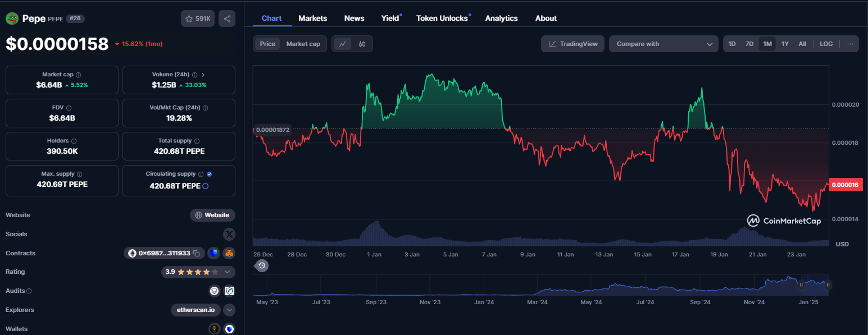Viewport: 868px width, 335px height.
Task: Set chart range to 1Y
Action: 785,44
